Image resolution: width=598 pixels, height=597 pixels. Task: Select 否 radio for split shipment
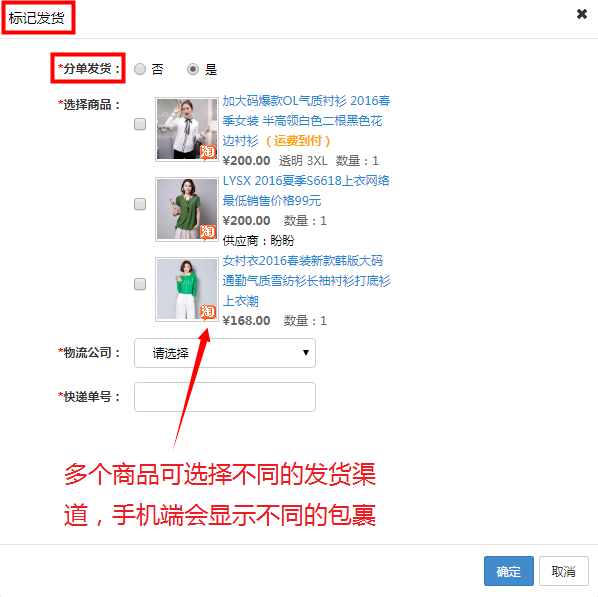pyautogui.click(x=140, y=69)
